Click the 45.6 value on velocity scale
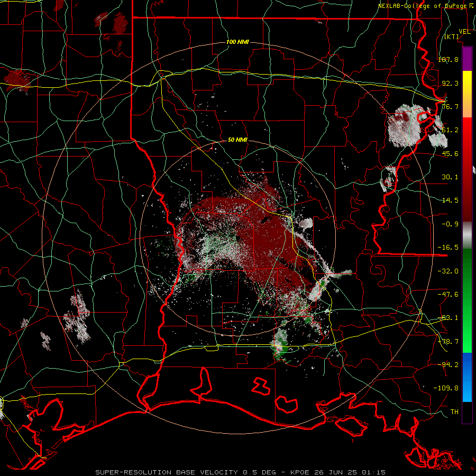The height and width of the screenshot is (476, 476). [450, 153]
